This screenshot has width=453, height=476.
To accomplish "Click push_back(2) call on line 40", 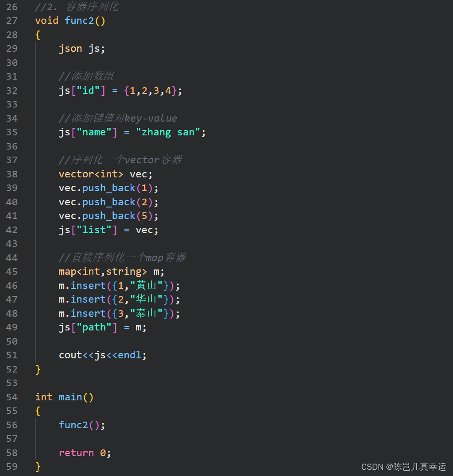I will pyautogui.click(x=118, y=202).
